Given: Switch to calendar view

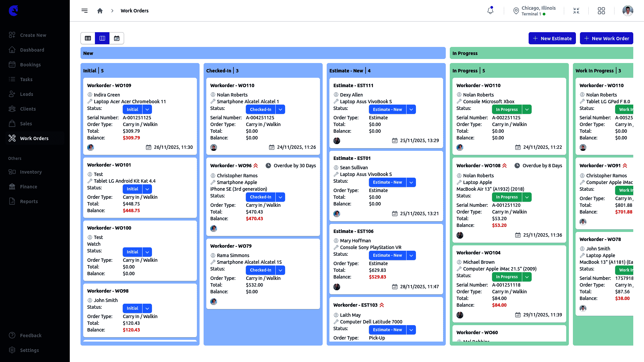Looking at the screenshot, I should pyautogui.click(x=117, y=38).
